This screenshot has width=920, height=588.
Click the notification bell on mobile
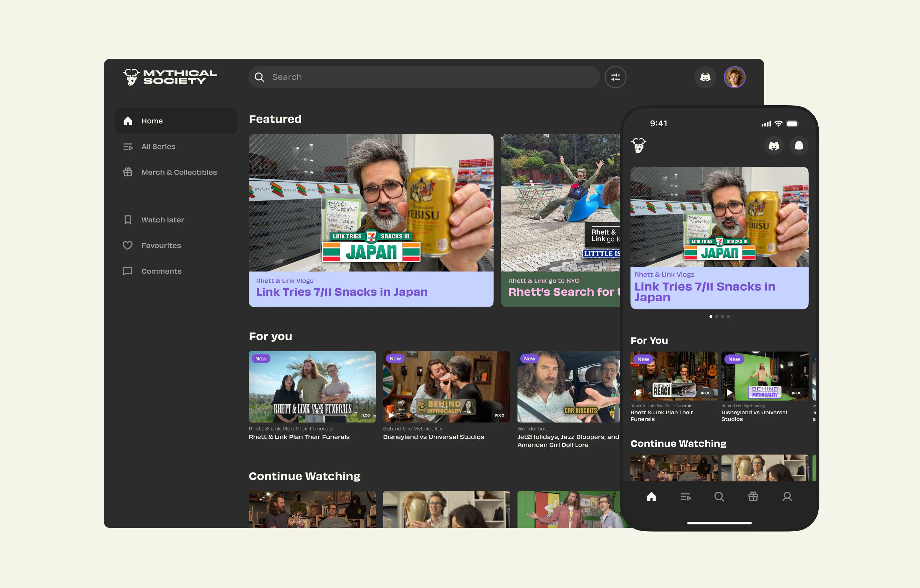799,145
